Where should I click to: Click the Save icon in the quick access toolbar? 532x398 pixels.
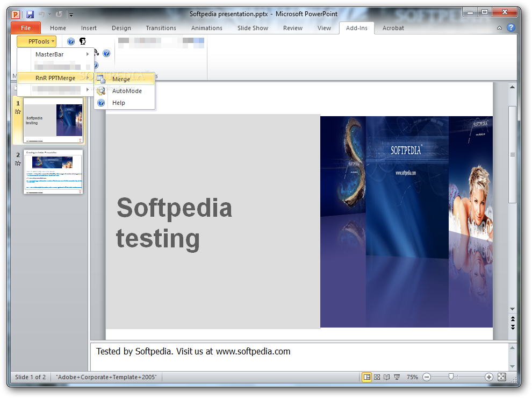tap(30, 15)
